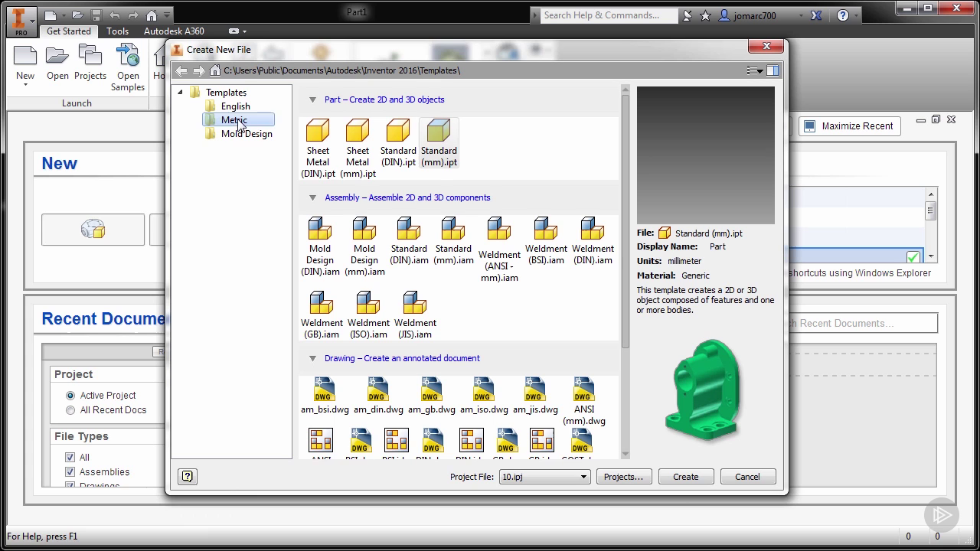980x551 pixels.
Task: Select am_jis.dwg drawing template
Action: coord(535,396)
